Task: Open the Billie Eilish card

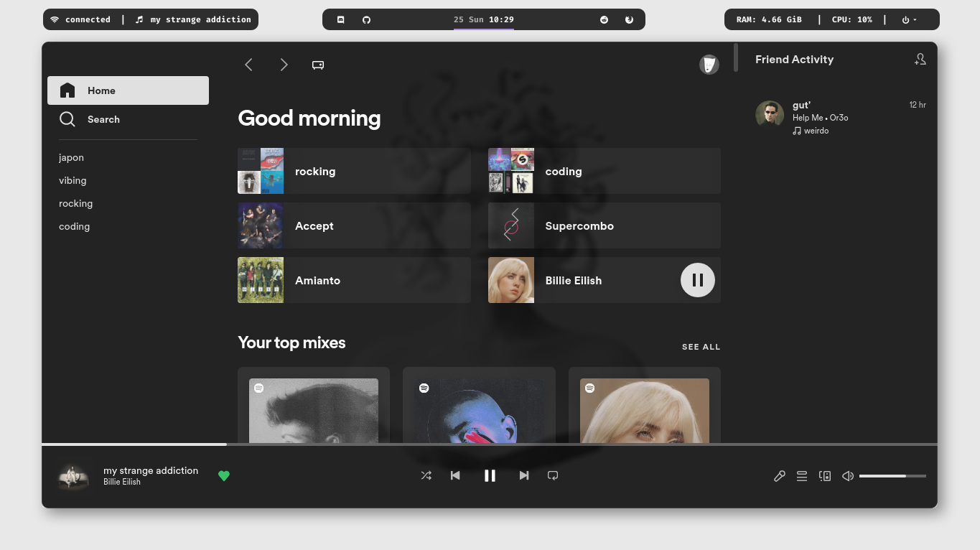Action: [x=605, y=280]
